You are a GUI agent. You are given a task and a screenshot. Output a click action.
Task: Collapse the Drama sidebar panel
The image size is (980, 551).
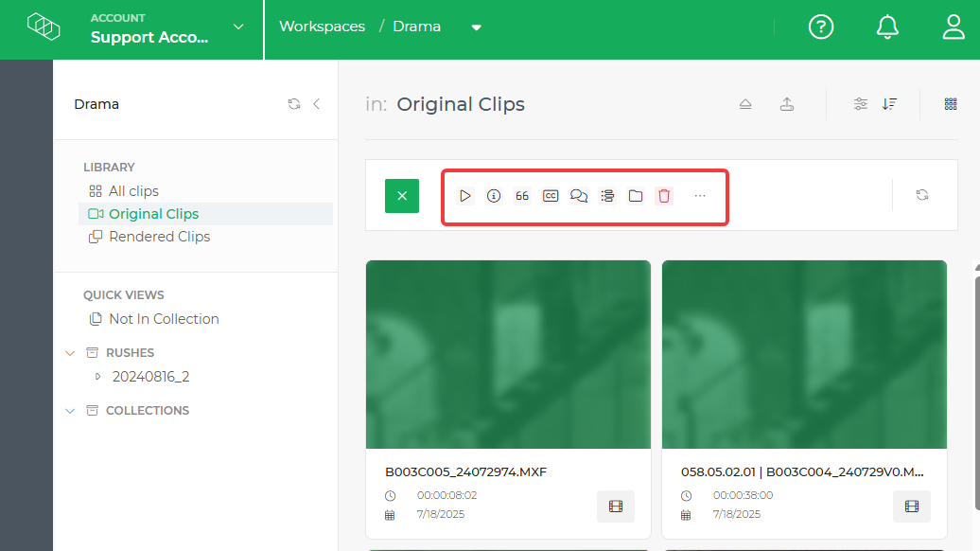(x=316, y=104)
